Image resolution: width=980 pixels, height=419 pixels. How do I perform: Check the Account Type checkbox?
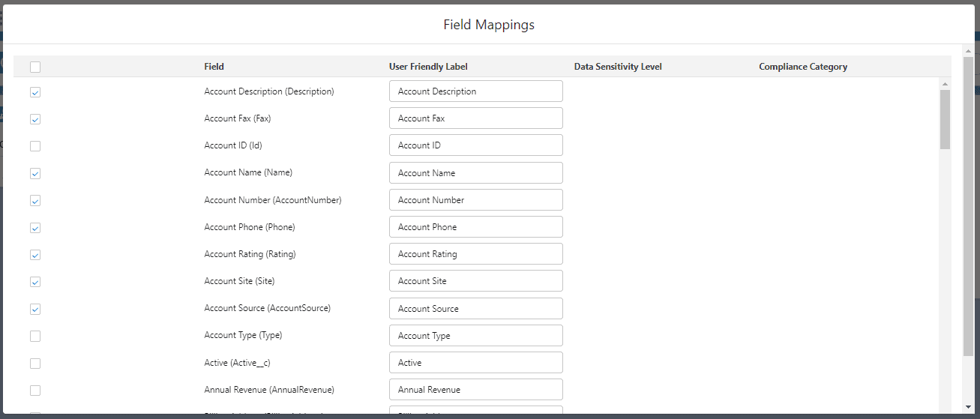[35, 337]
